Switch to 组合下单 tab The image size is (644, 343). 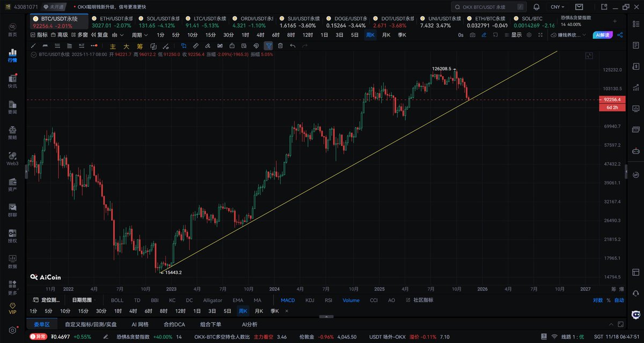point(210,324)
